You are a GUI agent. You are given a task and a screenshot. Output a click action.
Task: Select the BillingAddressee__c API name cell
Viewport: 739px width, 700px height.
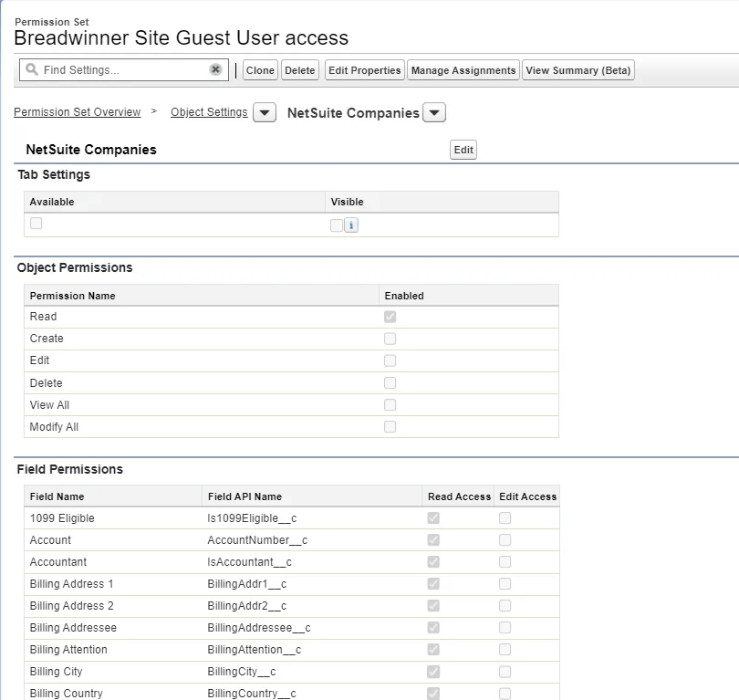pyautogui.click(x=312, y=628)
